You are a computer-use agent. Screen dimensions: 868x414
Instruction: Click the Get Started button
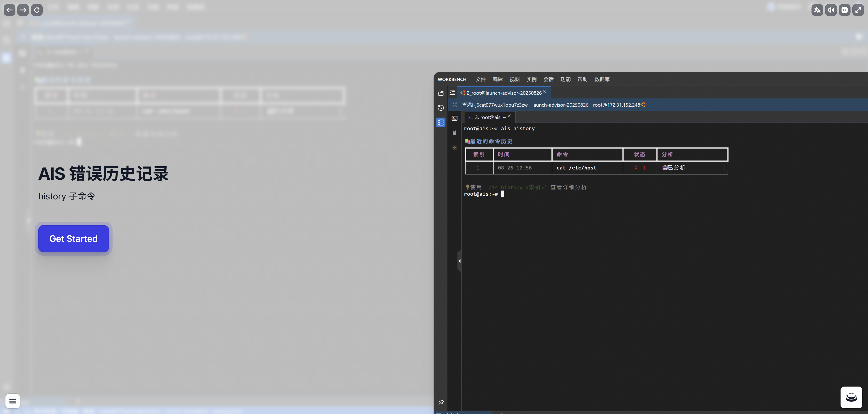[74, 238]
